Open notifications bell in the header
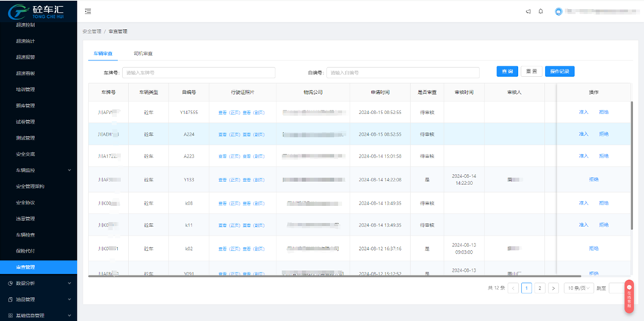644x321 pixels. [x=540, y=11]
